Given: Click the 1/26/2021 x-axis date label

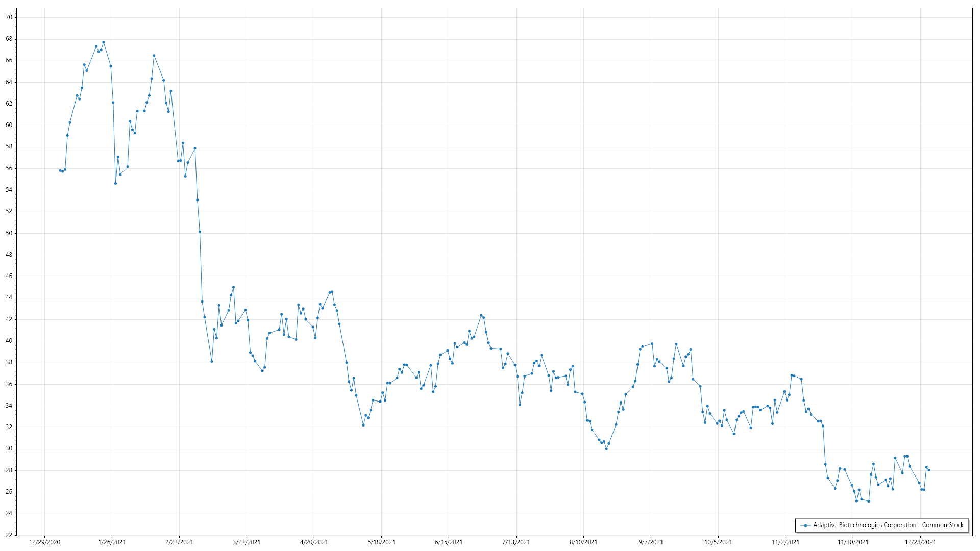Looking at the screenshot, I should click(x=112, y=542).
